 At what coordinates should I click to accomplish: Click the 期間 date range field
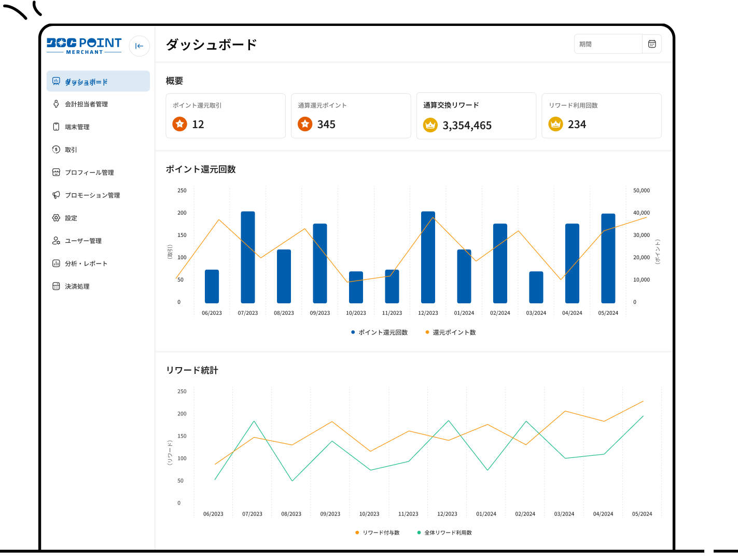pyautogui.click(x=608, y=44)
